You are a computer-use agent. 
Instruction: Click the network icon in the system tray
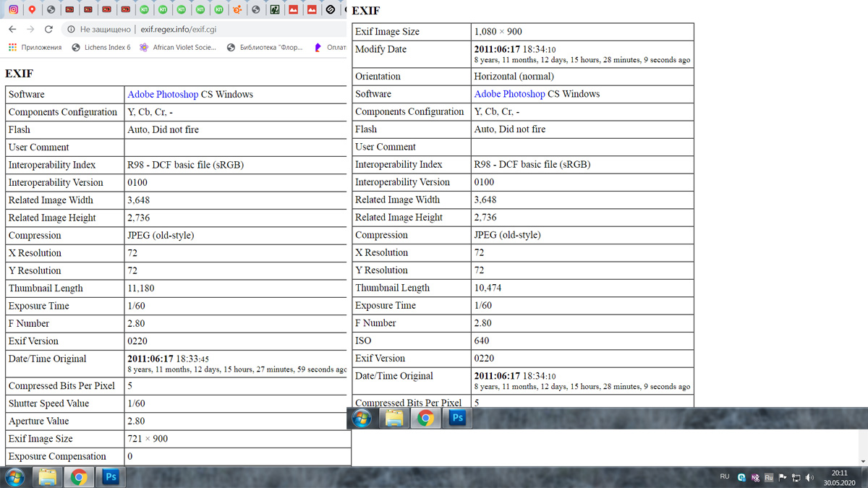(x=796, y=478)
